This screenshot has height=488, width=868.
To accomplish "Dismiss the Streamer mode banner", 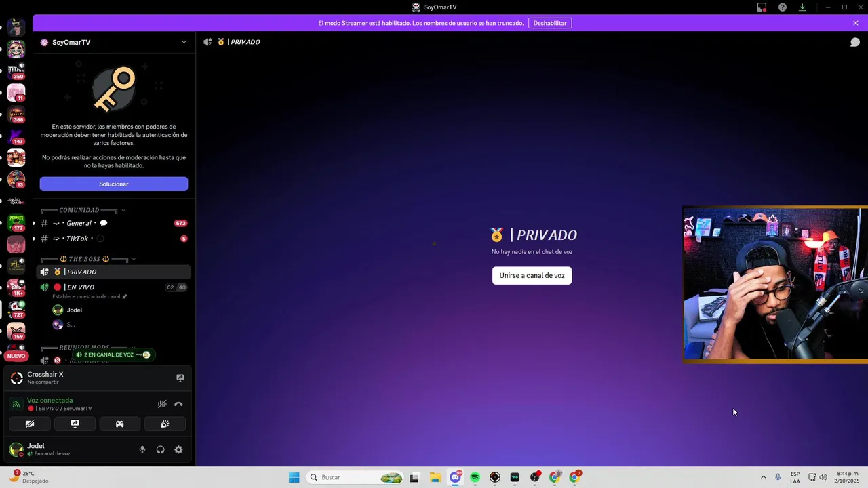I will (x=856, y=23).
